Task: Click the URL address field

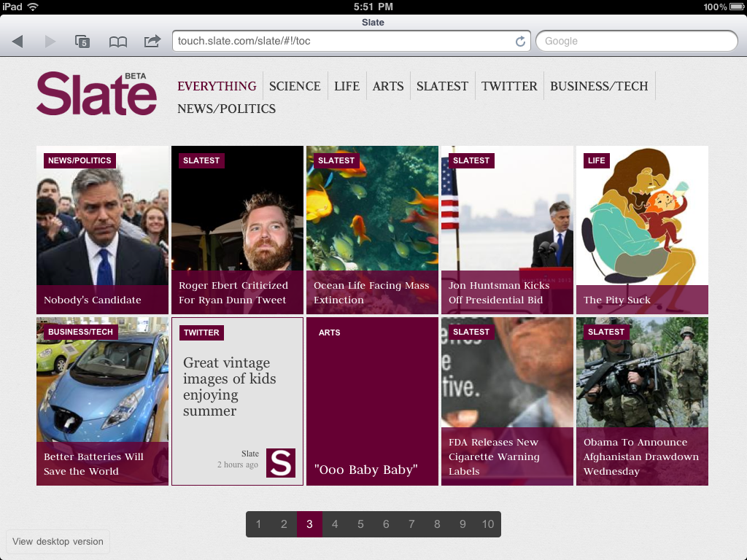Action: 352,41
